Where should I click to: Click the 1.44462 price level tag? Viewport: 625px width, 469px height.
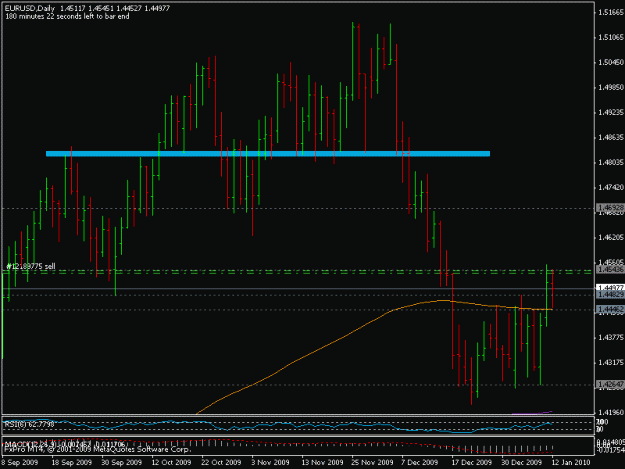(610, 309)
